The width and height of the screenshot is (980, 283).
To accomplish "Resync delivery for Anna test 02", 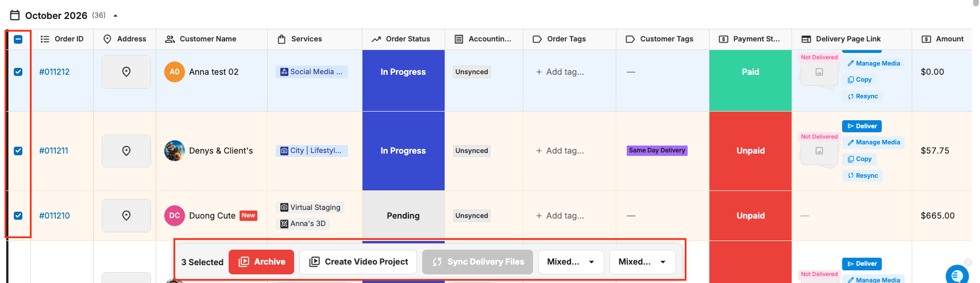I will tap(863, 97).
